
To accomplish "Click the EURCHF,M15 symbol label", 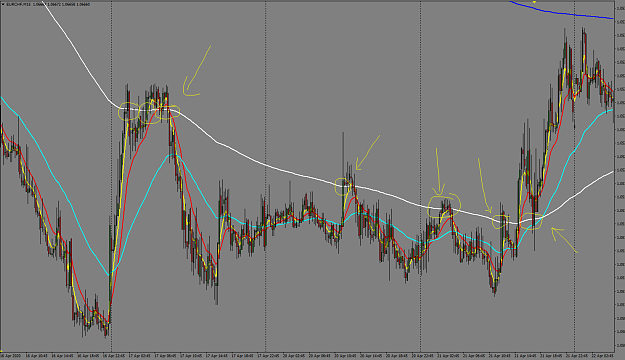I will (x=19, y=4).
